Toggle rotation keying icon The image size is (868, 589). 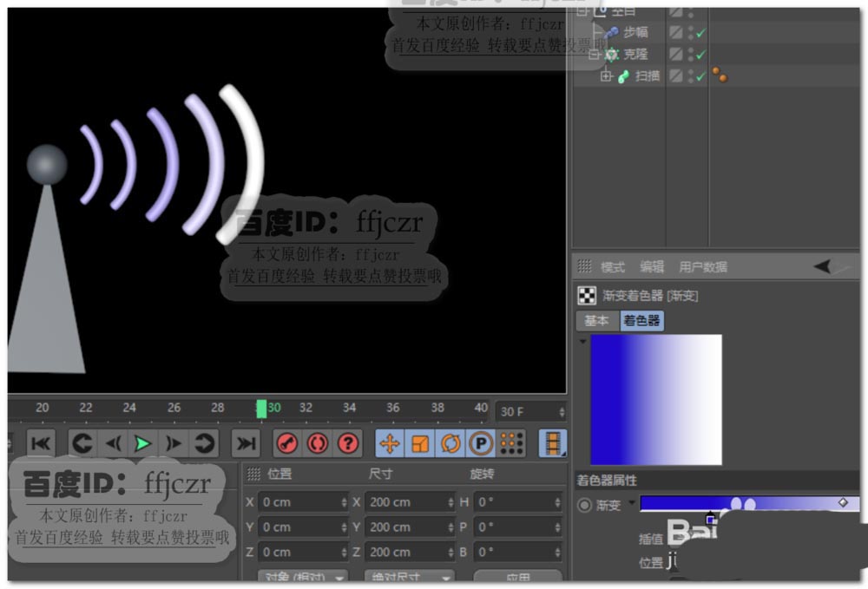(450, 443)
